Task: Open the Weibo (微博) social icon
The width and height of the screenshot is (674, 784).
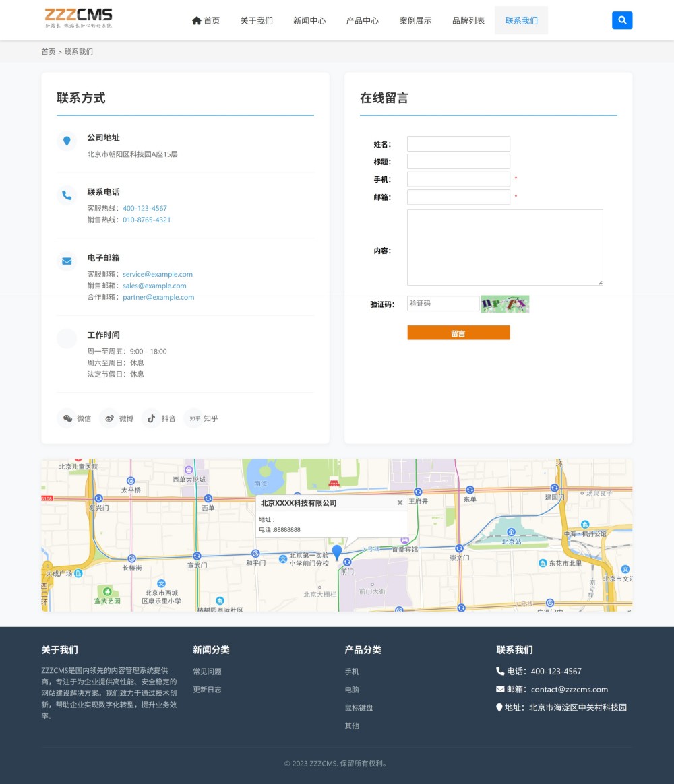Action: pos(109,418)
